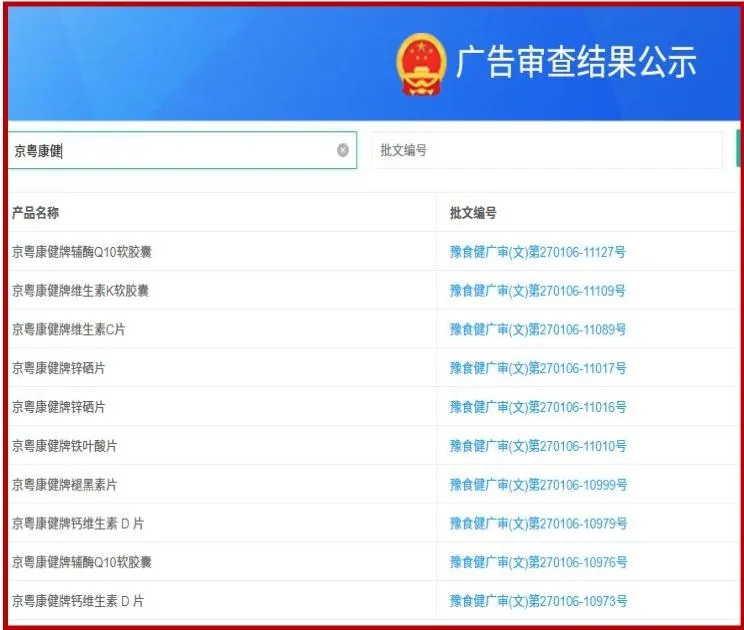Clear the 京粤康健 search field

point(343,150)
